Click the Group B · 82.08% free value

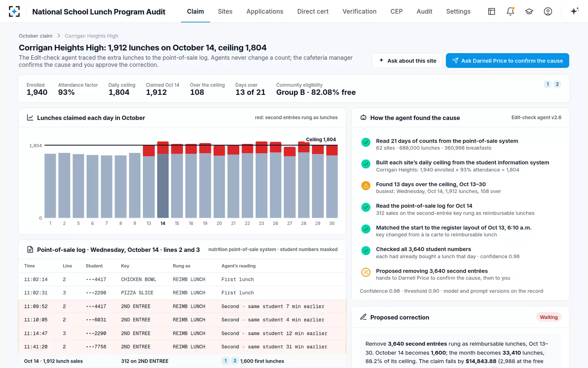tap(316, 92)
